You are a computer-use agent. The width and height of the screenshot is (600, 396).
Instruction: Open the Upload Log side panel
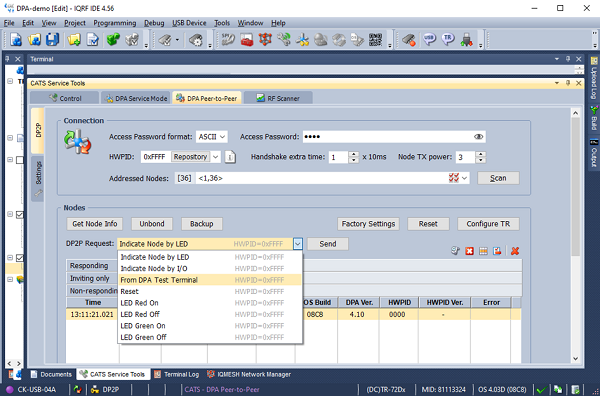[x=594, y=79]
